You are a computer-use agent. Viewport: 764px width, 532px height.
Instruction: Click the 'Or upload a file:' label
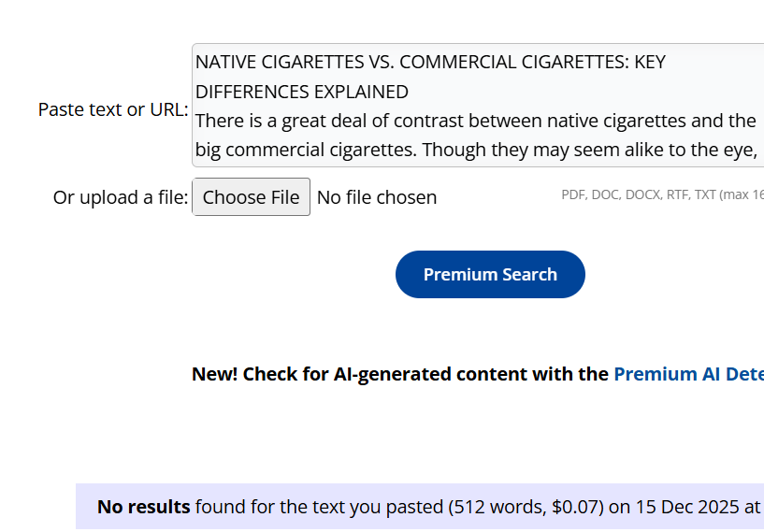click(121, 197)
